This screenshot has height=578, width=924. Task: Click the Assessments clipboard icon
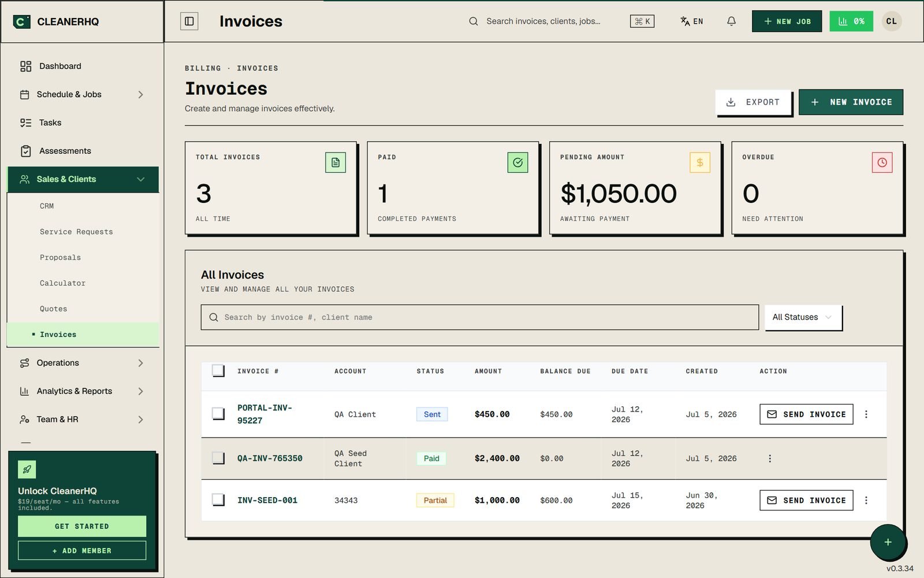click(x=25, y=151)
